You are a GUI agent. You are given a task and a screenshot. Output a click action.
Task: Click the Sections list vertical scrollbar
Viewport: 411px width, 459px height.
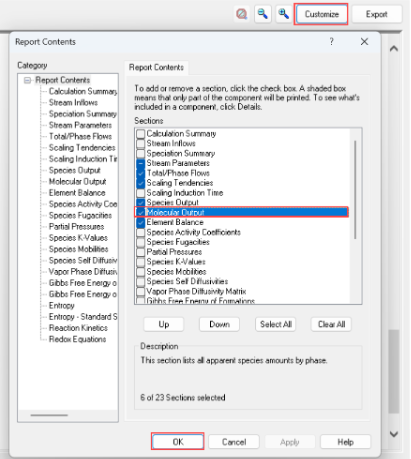coord(355,189)
